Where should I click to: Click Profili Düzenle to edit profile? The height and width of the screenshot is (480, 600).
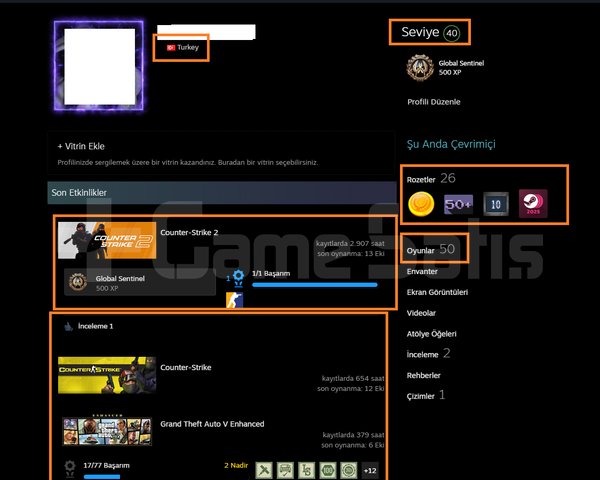click(x=434, y=102)
